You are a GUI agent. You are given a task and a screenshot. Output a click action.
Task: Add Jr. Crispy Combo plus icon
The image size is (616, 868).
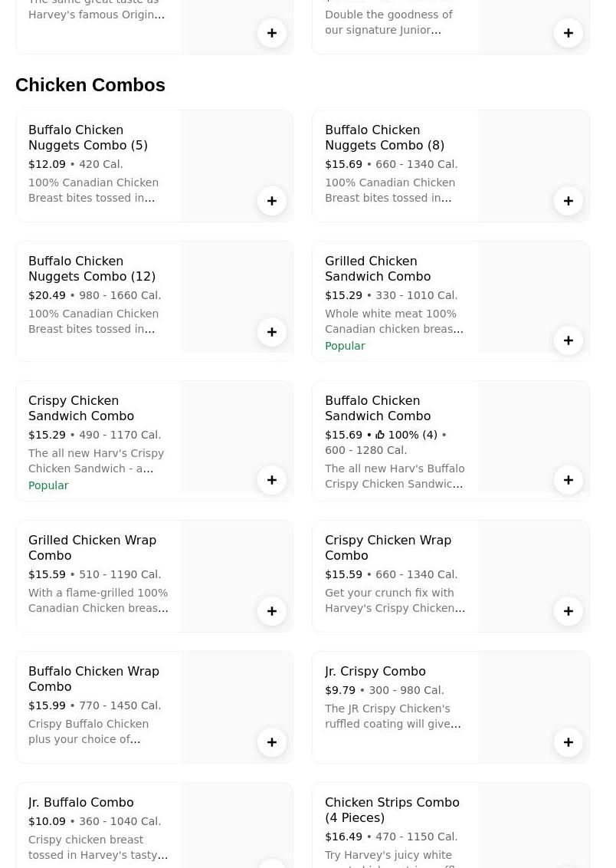(568, 742)
